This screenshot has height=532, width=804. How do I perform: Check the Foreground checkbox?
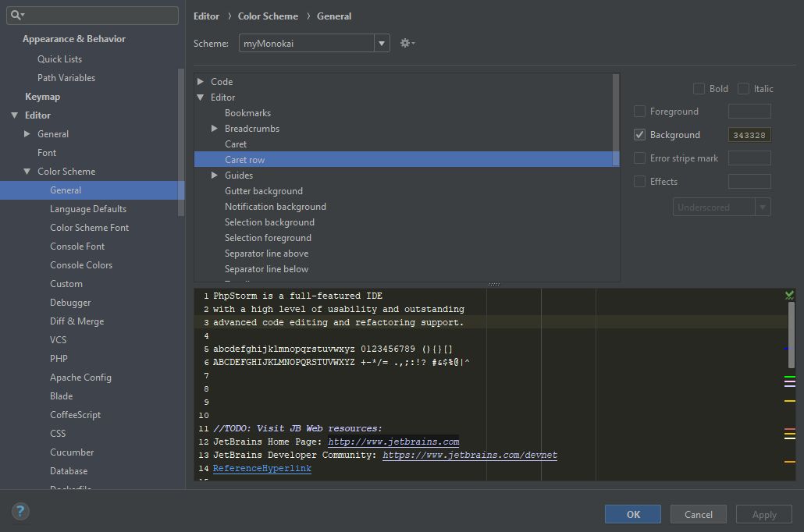(639, 112)
